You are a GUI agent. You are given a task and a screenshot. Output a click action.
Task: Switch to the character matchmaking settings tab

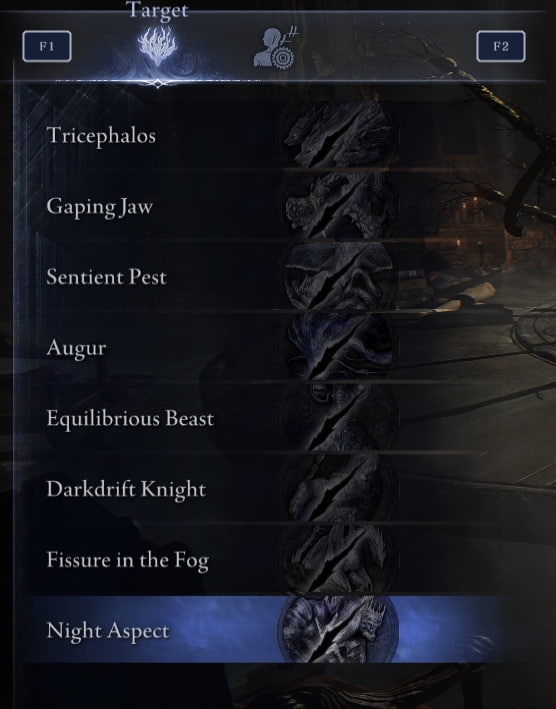[276, 48]
